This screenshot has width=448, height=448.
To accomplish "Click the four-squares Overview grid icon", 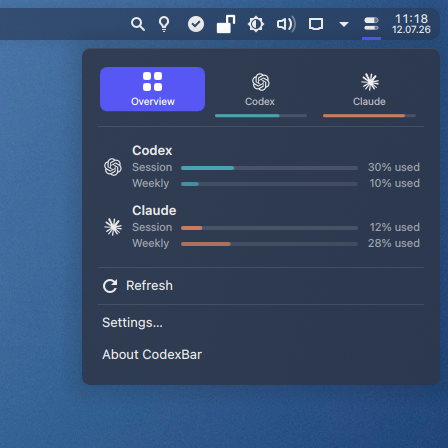I will [x=152, y=82].
